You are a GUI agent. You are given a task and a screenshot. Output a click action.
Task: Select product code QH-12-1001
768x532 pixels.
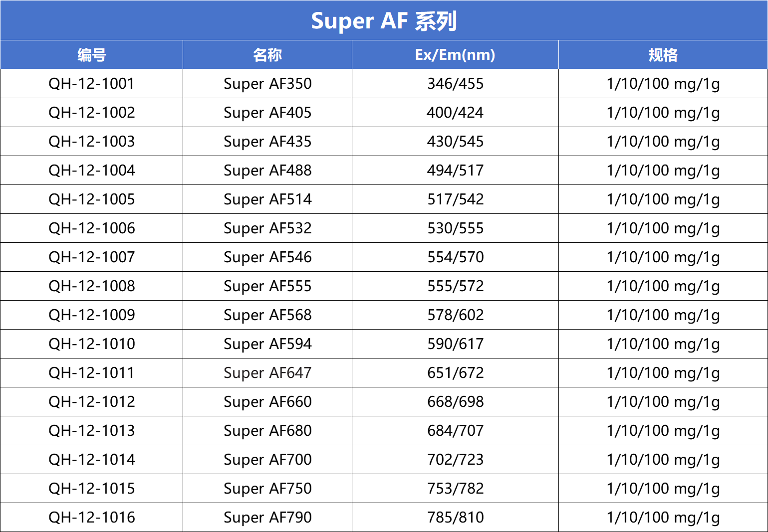(92, 83)
